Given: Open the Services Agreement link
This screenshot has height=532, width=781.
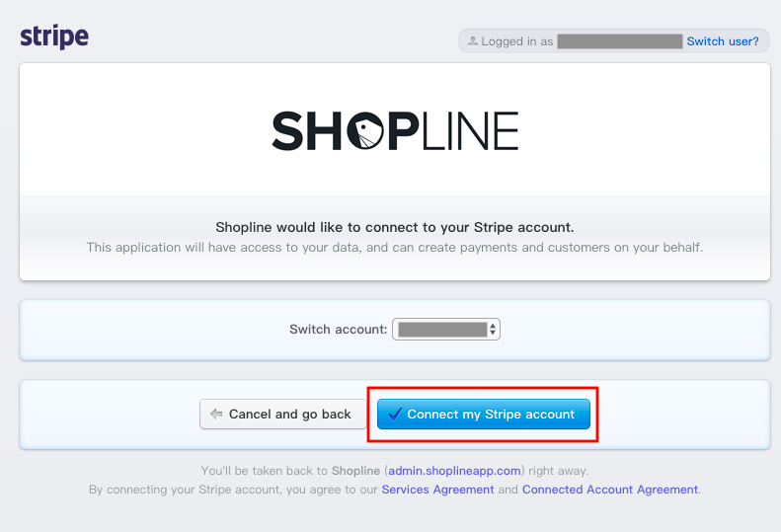Looking at the screenshot, I should point(437,490).
